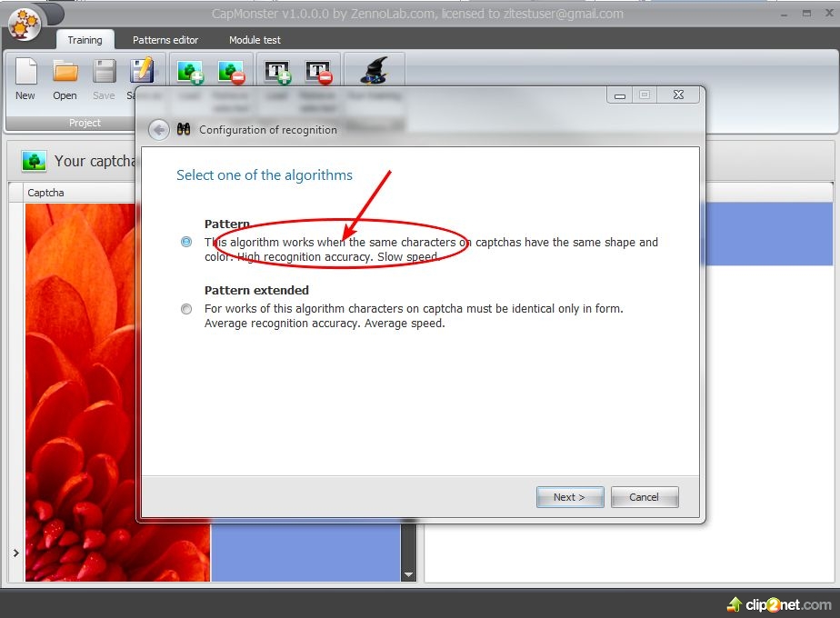The width and height of the screenshot is (840, 618).
Task: Click the remove selected text answers icon
Action: 319,73
